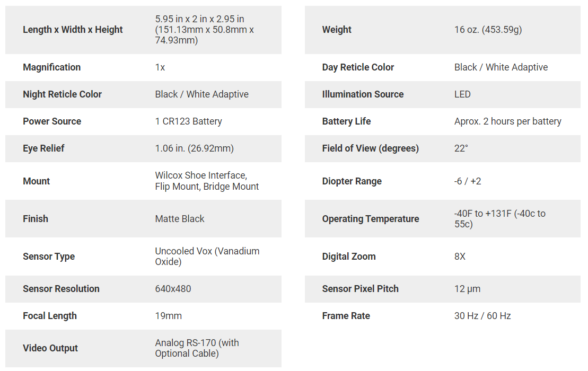588x371 pixels.
Task: Select the Illumination Source value "LED"
Action: tap(462, 94)
